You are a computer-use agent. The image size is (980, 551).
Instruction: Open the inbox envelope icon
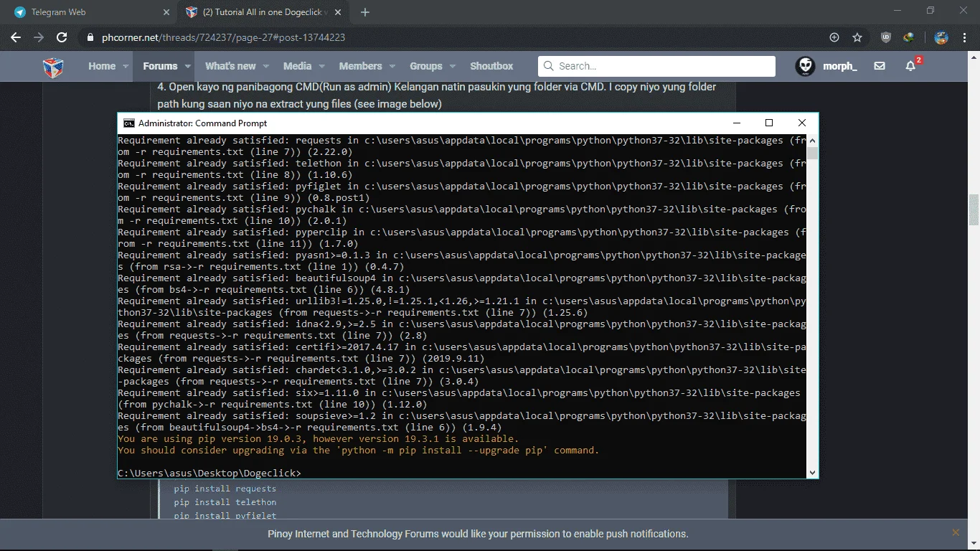click(880, 66)
